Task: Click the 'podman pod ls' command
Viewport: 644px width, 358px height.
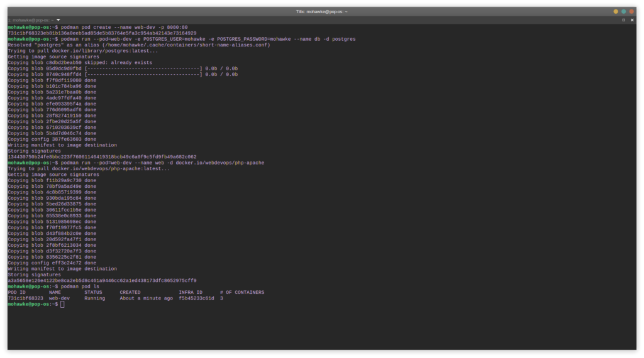Action: (x=80, y=286)
